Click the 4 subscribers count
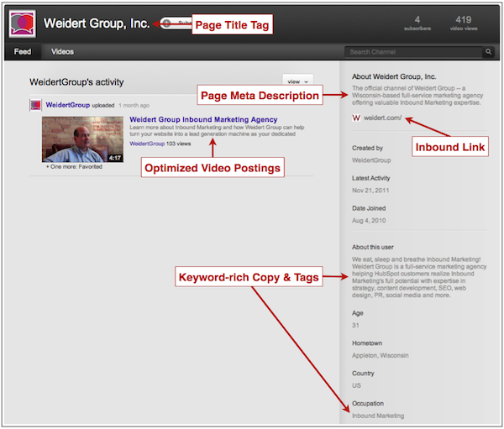The height and width of the screenshot is (429, 504). click(417, 24)
